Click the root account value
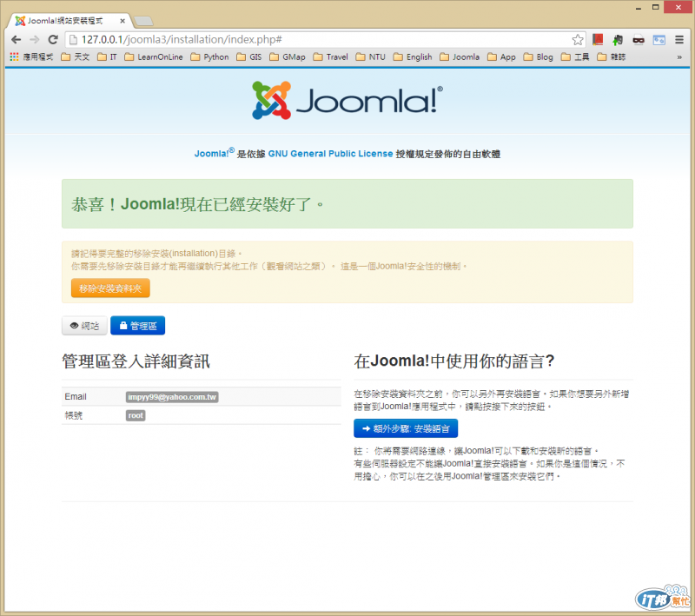Viewport: 695px width, 616px height. [136, 415]
